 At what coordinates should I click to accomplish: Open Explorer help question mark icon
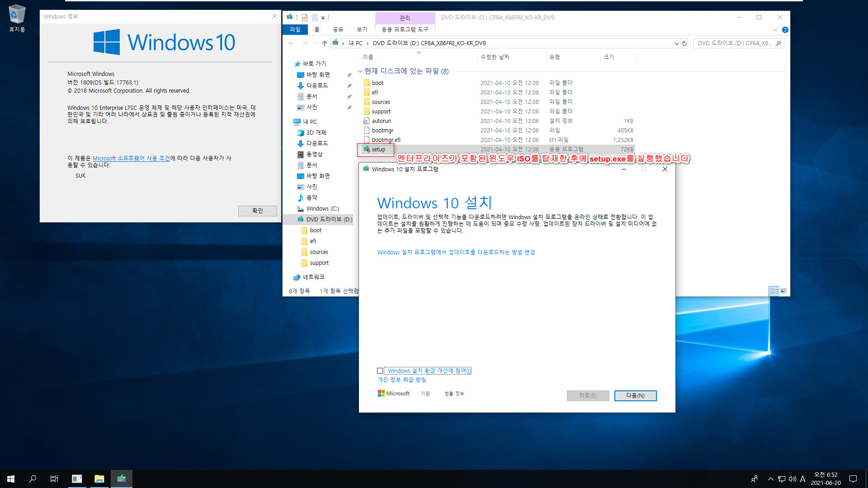click(785, 30)
